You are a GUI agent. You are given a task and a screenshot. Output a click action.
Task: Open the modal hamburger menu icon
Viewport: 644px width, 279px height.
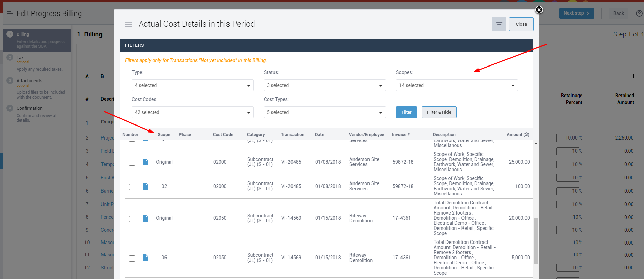128,25
